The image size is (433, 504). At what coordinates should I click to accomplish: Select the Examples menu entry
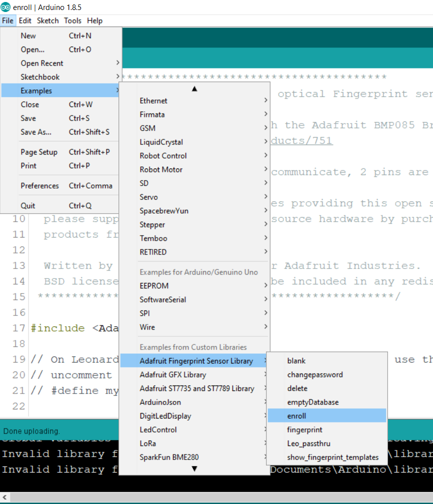[61, 90]
